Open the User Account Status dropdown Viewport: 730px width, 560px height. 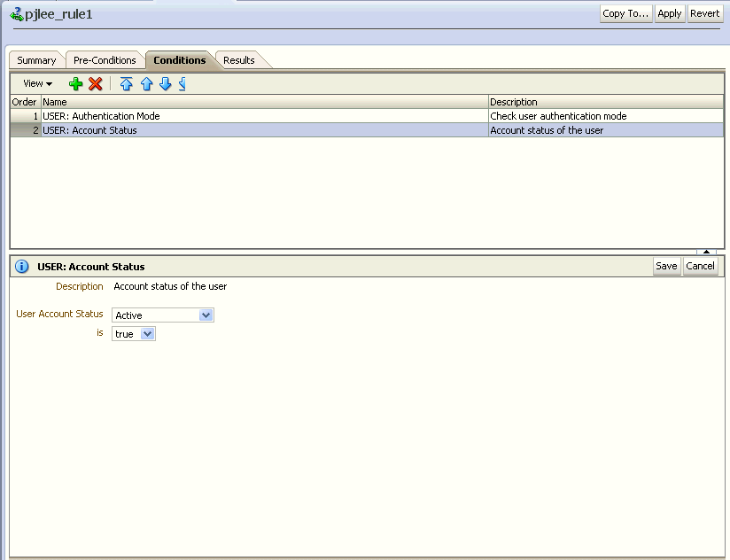[206, 315]
